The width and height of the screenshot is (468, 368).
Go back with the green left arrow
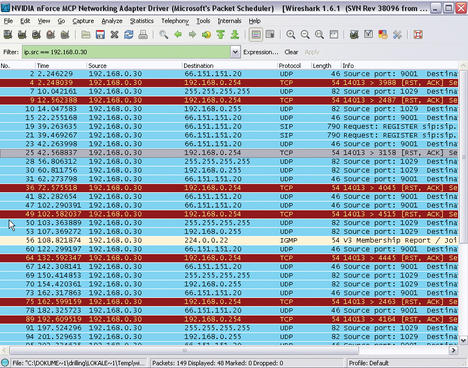point(178,35)
